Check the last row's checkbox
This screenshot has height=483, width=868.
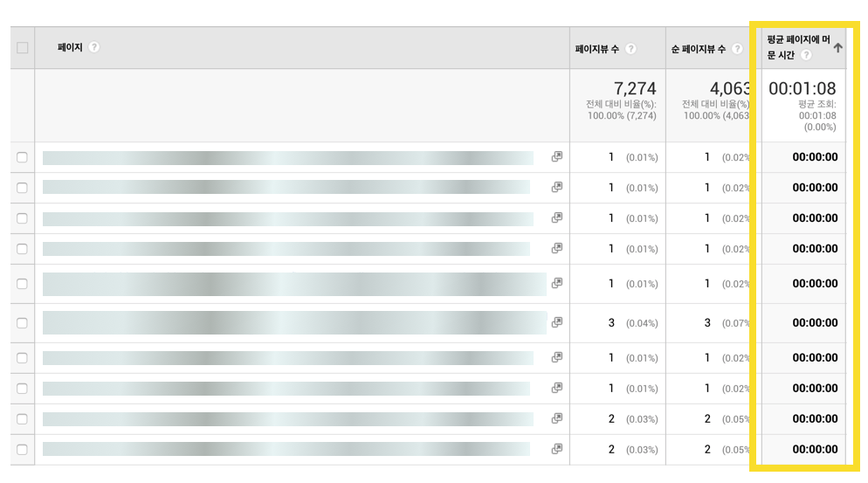click(22, 450)
